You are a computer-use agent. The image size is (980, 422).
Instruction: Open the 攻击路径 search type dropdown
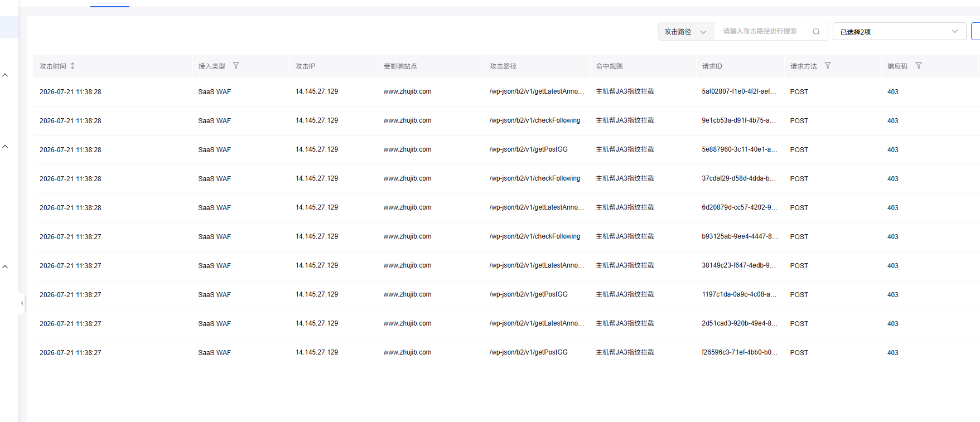pyautogui.click(x=686, y=31)
